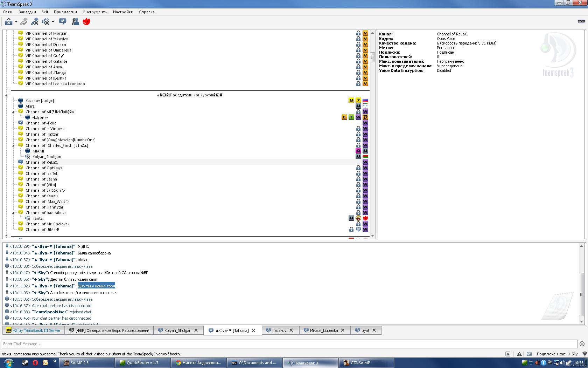Click the envelope offline messages icon

[529, 354]
